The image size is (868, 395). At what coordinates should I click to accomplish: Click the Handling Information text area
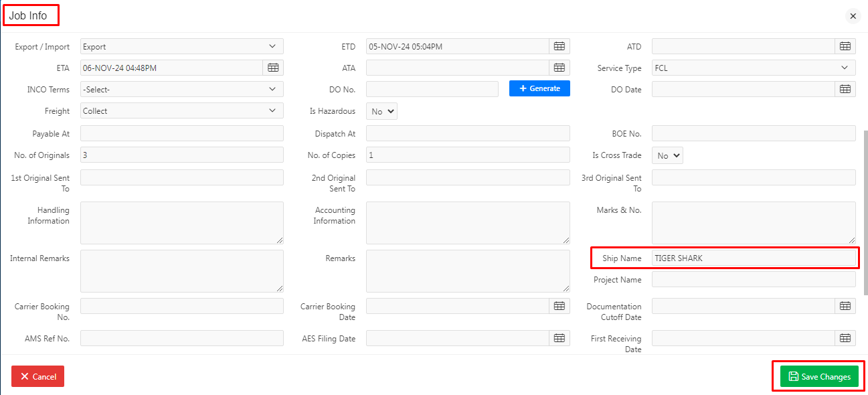click(x=182, y=223)
